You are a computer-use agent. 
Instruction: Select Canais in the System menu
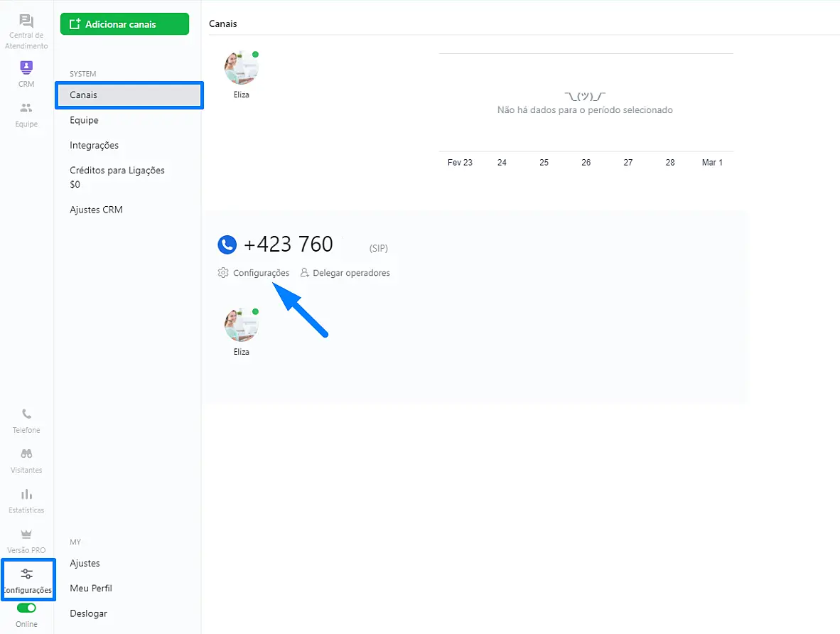click(x=129, y=95)
